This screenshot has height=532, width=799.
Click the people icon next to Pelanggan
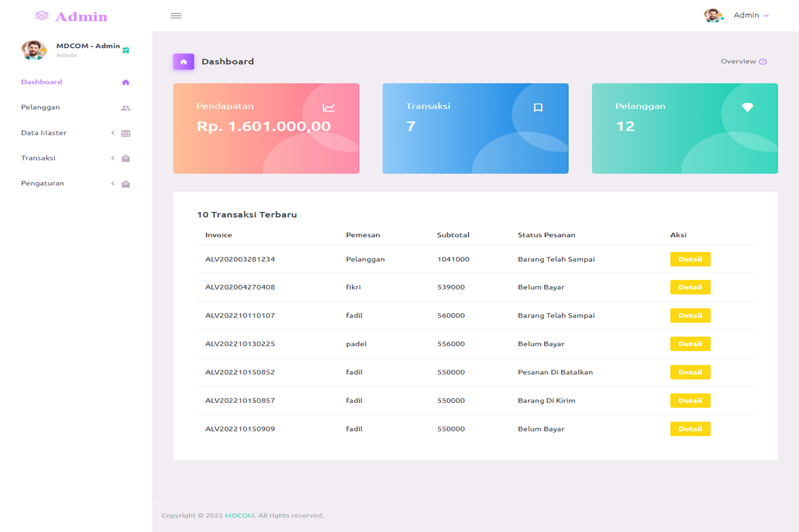tap(125, 108)
